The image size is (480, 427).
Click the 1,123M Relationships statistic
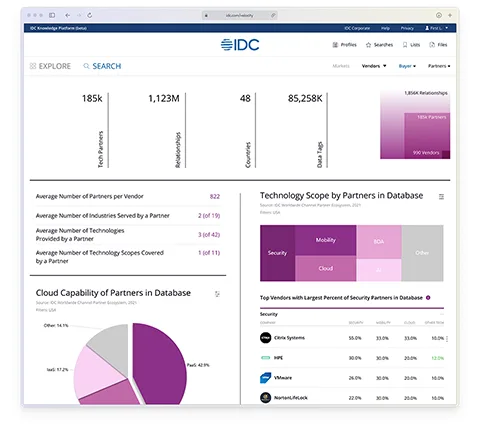click(164, 98)
